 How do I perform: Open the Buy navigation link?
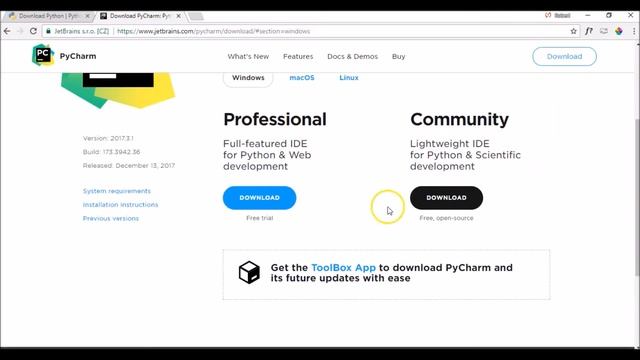pyautogui.click(x=398, y=56)
